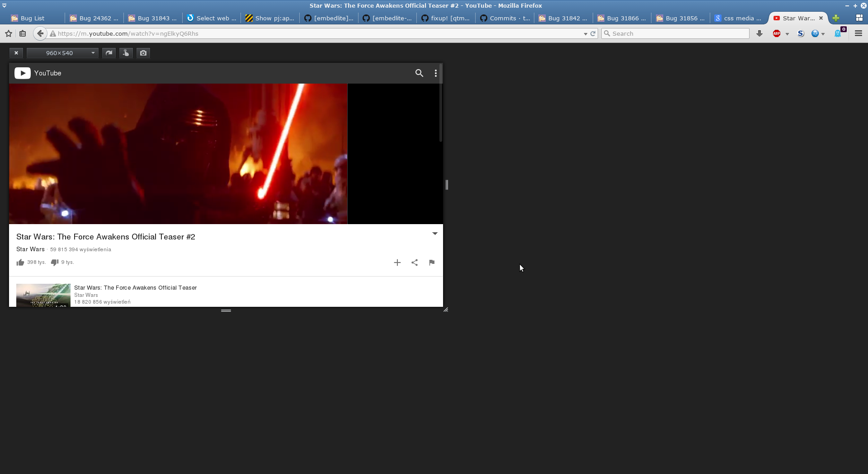The height and width of the screenshot is (474, 868).
Task: Show site identity warning icon
Action: tap(53, 33)
